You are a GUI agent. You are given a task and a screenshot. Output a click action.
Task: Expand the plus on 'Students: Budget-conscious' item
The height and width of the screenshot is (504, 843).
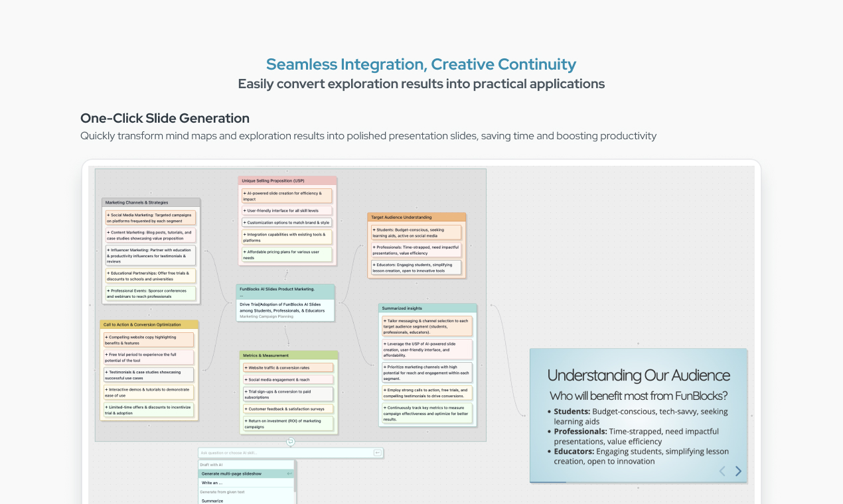(x=374, y=229)
